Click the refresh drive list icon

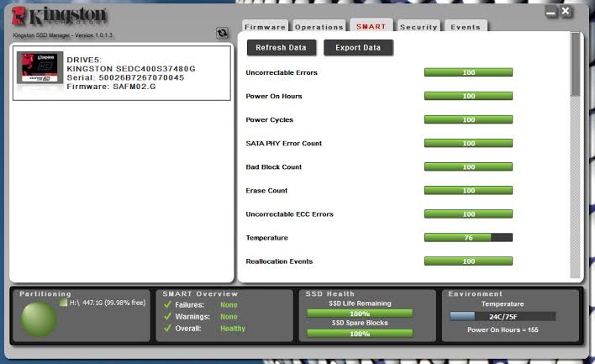[x=222, y=33]
